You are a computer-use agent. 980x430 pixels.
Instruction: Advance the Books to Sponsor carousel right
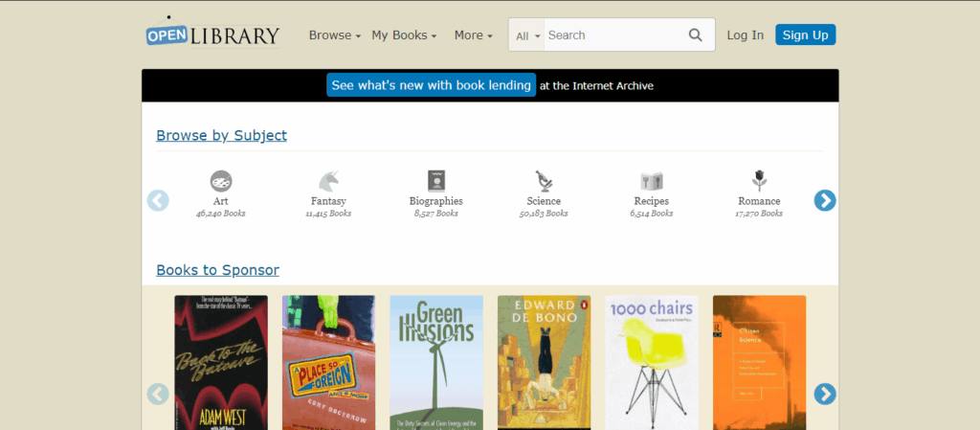click(824, 394)
